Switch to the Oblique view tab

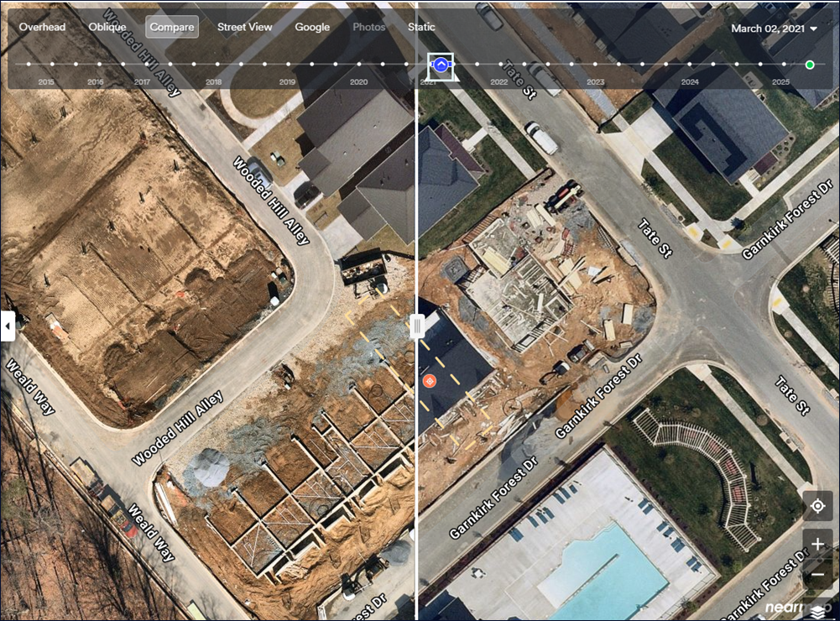click(x=107, y=27)
